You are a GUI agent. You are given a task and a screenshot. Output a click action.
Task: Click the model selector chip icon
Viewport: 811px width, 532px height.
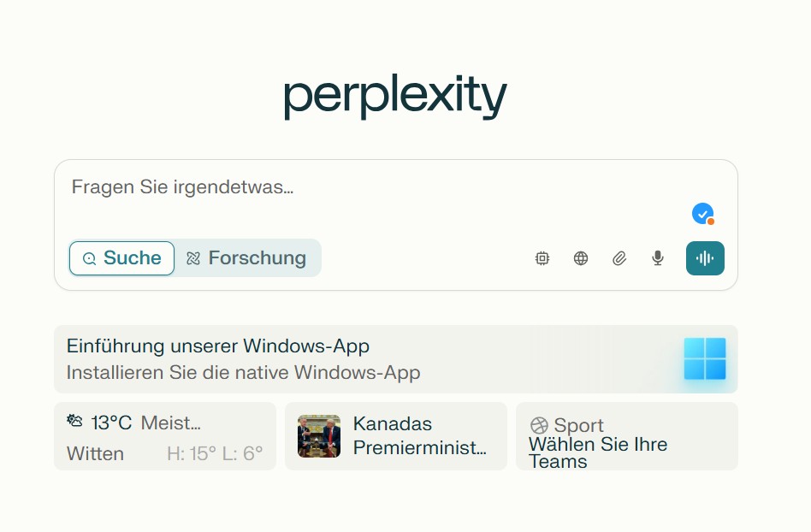click(x=542, y=258)
